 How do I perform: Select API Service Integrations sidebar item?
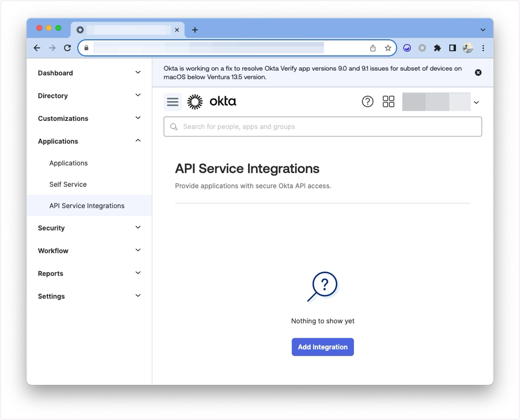tap(89, 206)
